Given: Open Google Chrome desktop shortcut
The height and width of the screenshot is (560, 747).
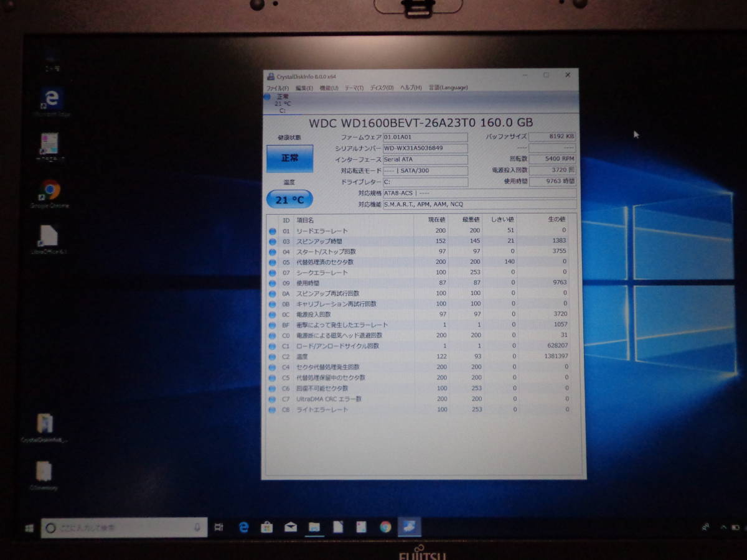Looking at the screenshot, I should [x=50, y=194].
